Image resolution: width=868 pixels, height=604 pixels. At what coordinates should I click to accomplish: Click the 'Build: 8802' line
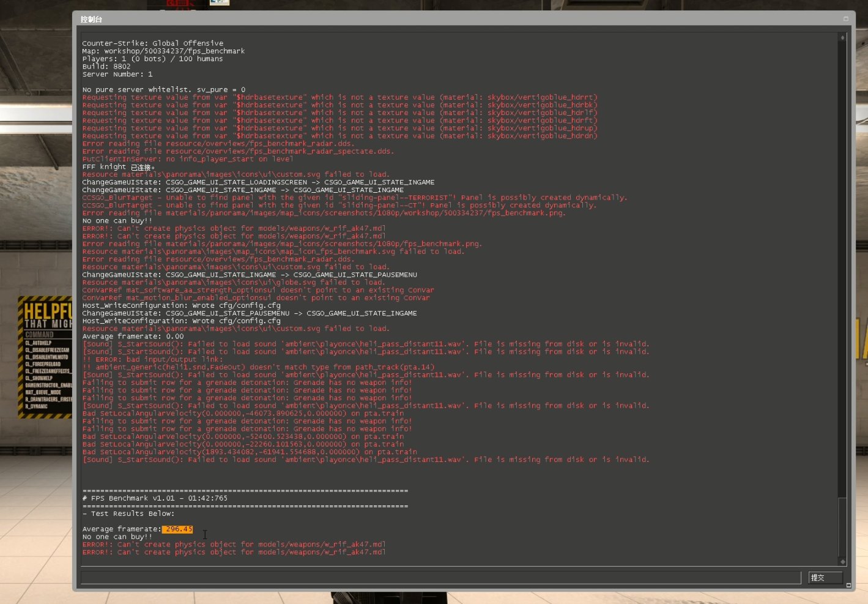point(106,67)
